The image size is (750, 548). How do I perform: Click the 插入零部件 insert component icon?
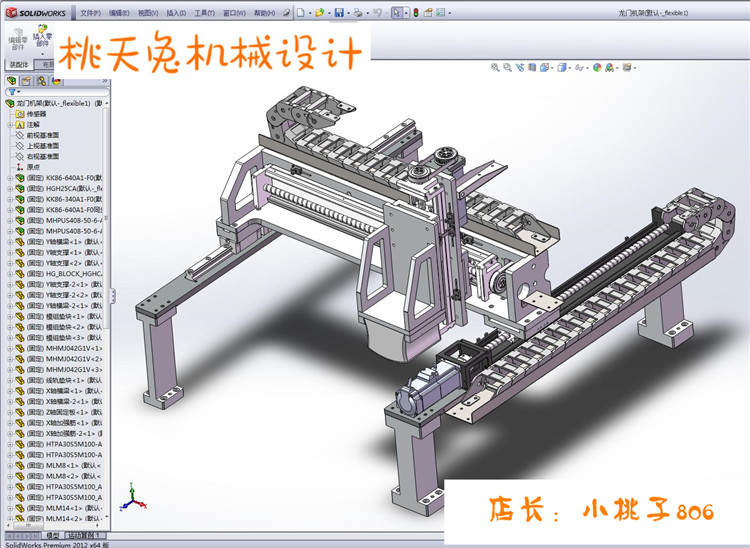coord(42,35)
